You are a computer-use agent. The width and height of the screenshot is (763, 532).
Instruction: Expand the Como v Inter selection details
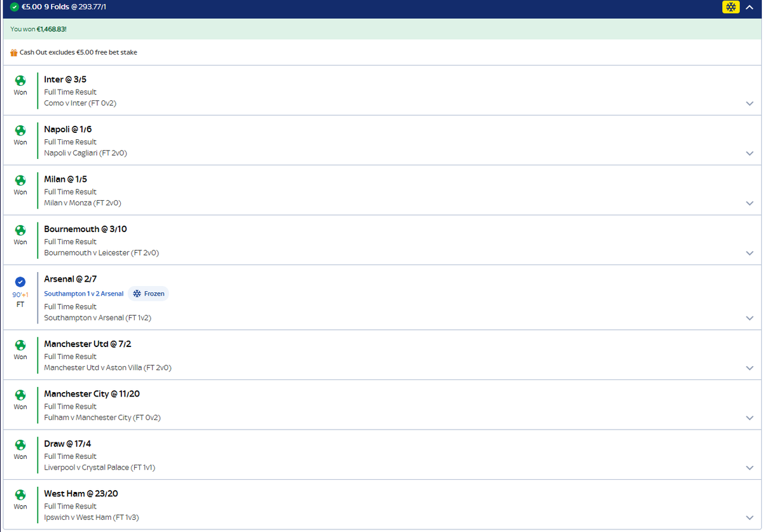click(x=750, y=104)
